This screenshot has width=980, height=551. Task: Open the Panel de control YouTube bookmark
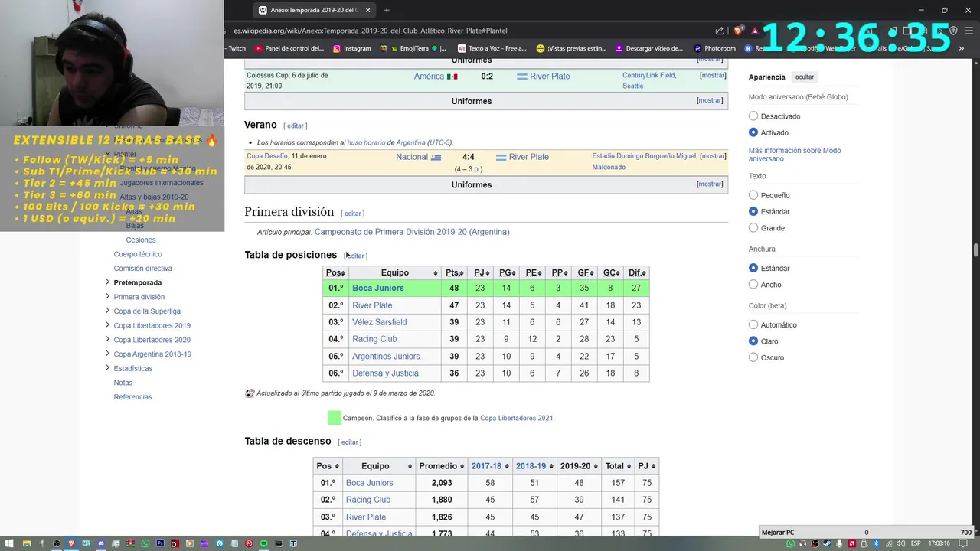coord(289,48)
